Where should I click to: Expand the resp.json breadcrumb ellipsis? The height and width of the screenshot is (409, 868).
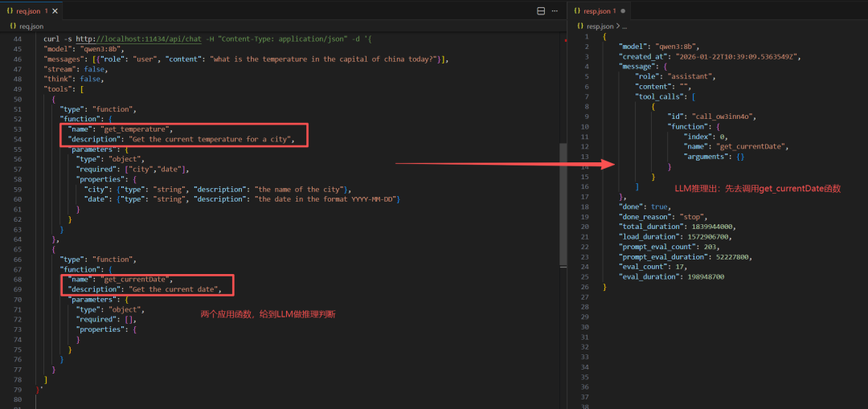(624, 27)
